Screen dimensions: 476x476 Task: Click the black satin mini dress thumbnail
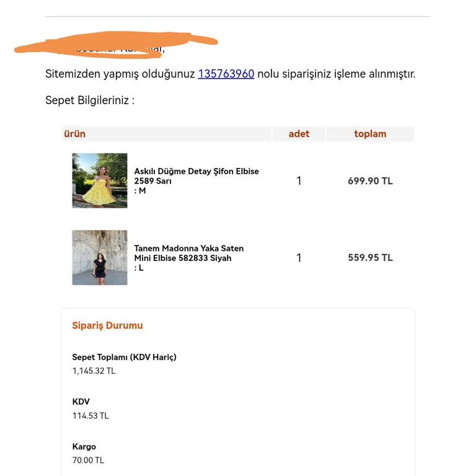(x=100, y=258)
